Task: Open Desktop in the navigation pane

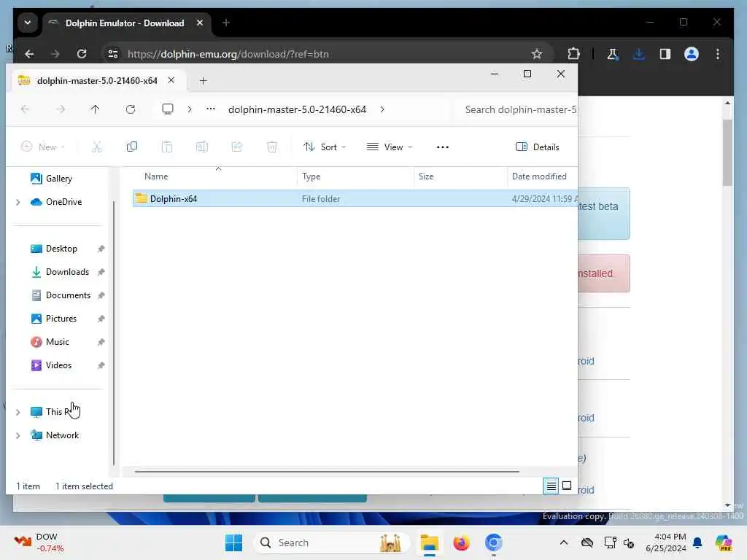Action: (x=60, y=249)
